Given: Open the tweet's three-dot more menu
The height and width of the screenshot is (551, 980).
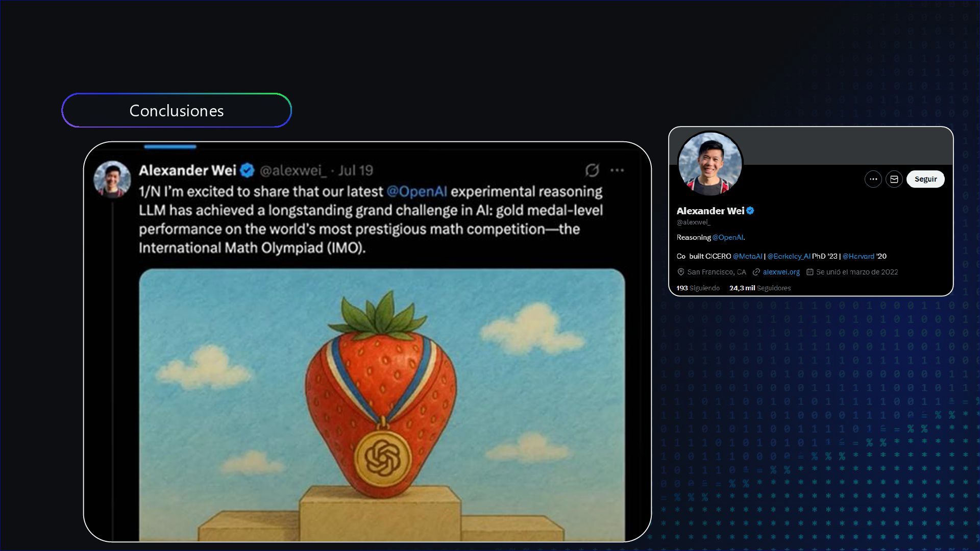Looking at the screenshot, I should (x=617, y=170).
